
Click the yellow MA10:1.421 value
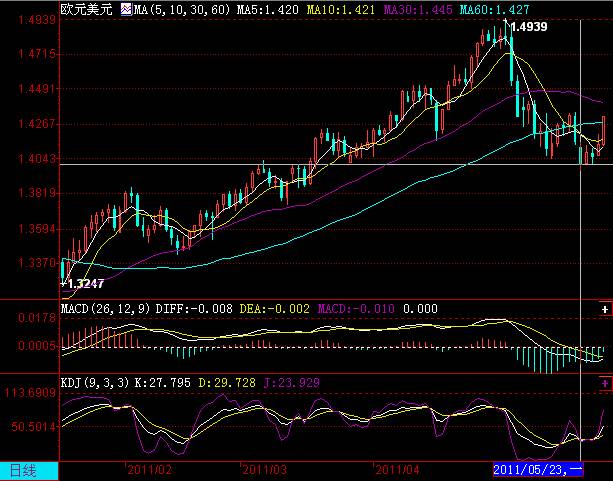(x=341, y=9)
